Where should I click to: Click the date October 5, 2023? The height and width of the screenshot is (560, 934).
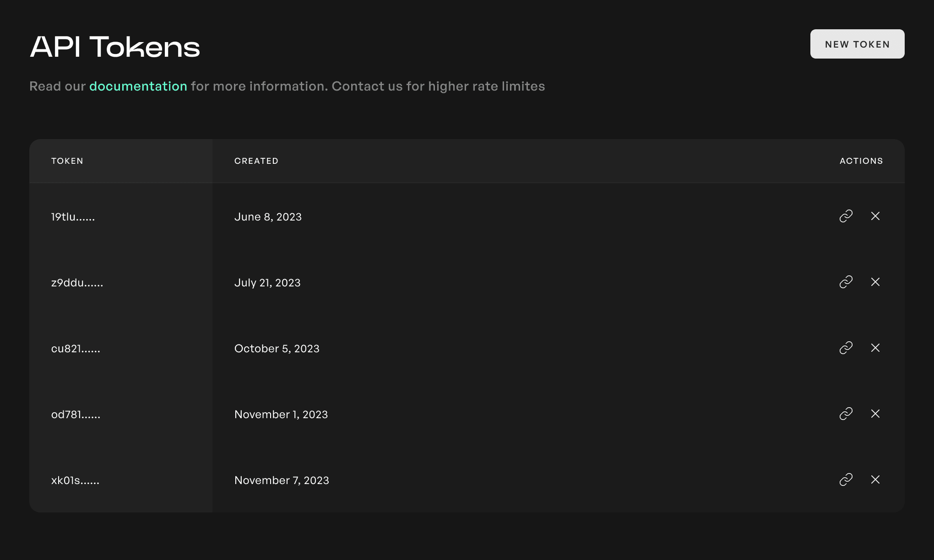277,349
